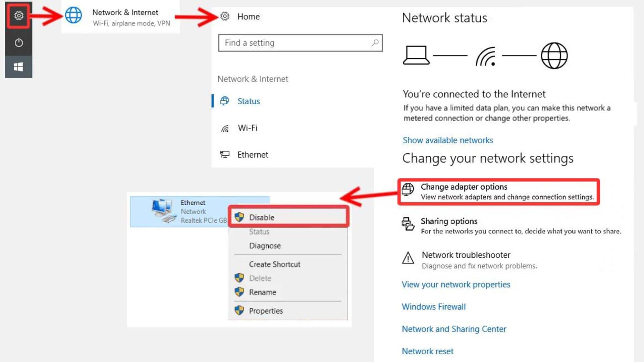Click the shield icon beside Rename

coord(239,292)
